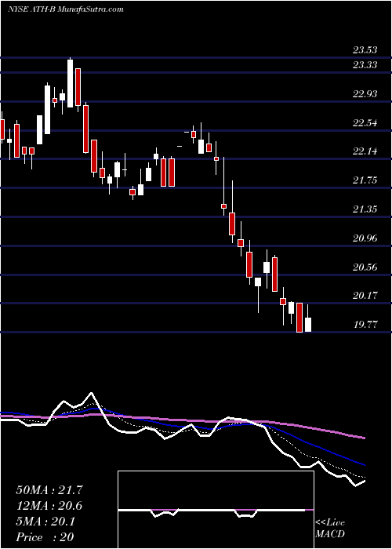Click the 12MA : 20.6 readout
This screenshot has width=392, height=549.
point(49,505)
